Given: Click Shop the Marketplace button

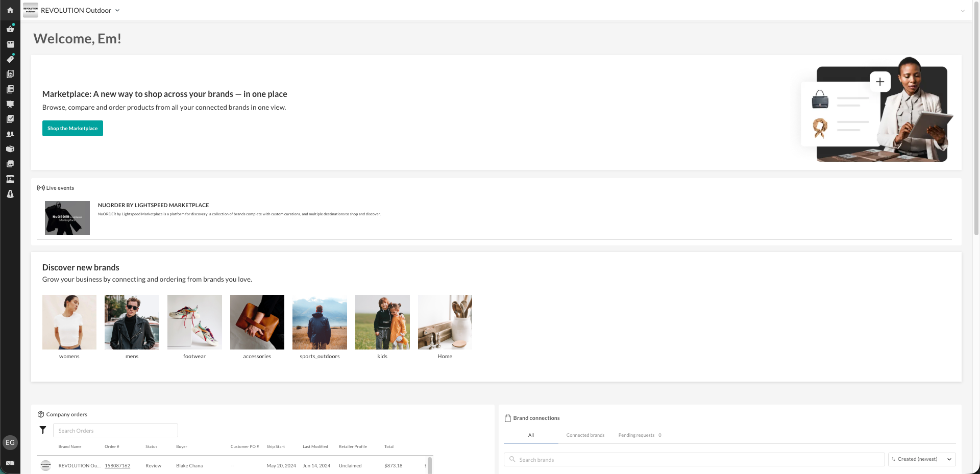Looking at the screenshot, I should click(72, 128).
